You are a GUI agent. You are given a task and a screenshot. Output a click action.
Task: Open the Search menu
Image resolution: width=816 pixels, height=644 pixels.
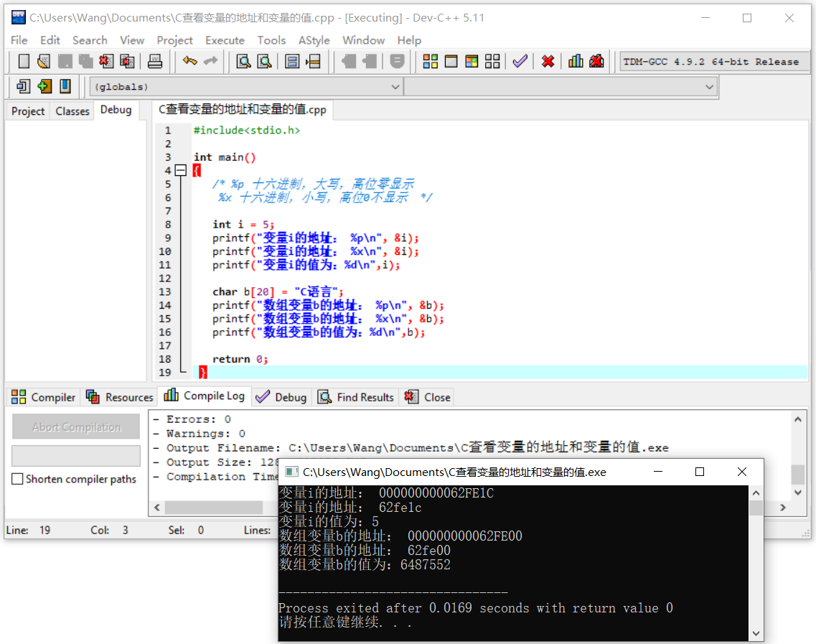pyautogui.click(x=90, y=40)
